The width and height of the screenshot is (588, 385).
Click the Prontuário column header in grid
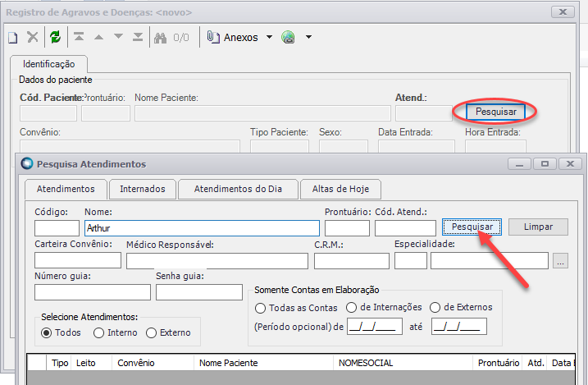pyautogui.click(x=497, y=363)
